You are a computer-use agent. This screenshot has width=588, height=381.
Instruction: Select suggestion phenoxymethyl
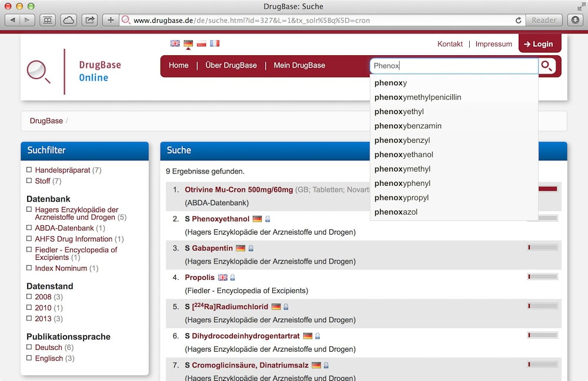(x=454, y=169)
